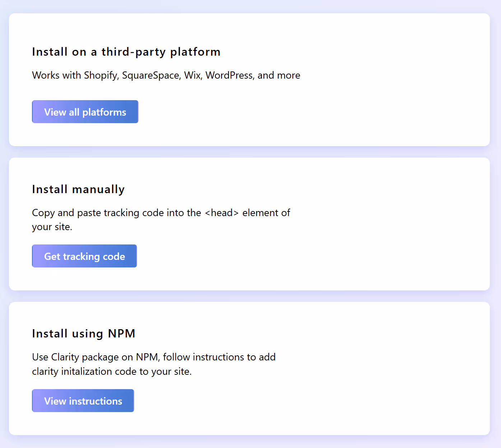
Task: Click the Get tracking code button
Action: click(x=84, y=256)
